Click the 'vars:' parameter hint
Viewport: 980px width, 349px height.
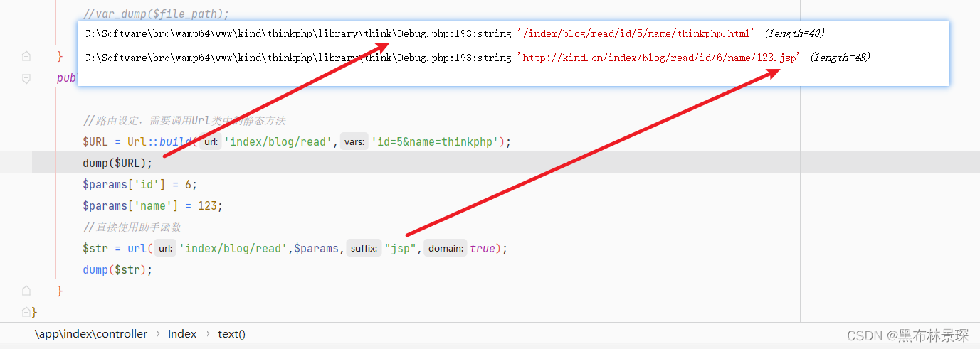tap(354, 142)
